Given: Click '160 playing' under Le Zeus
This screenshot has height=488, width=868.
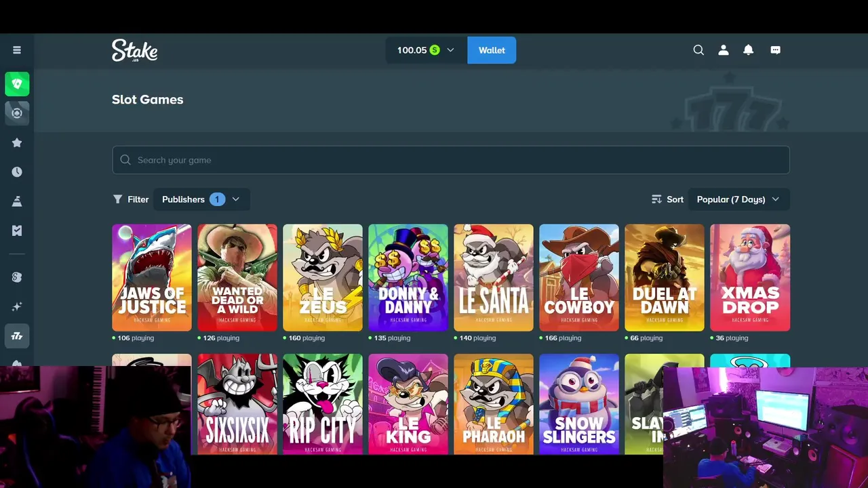Looking at the screenshot, I should point(307,338).
